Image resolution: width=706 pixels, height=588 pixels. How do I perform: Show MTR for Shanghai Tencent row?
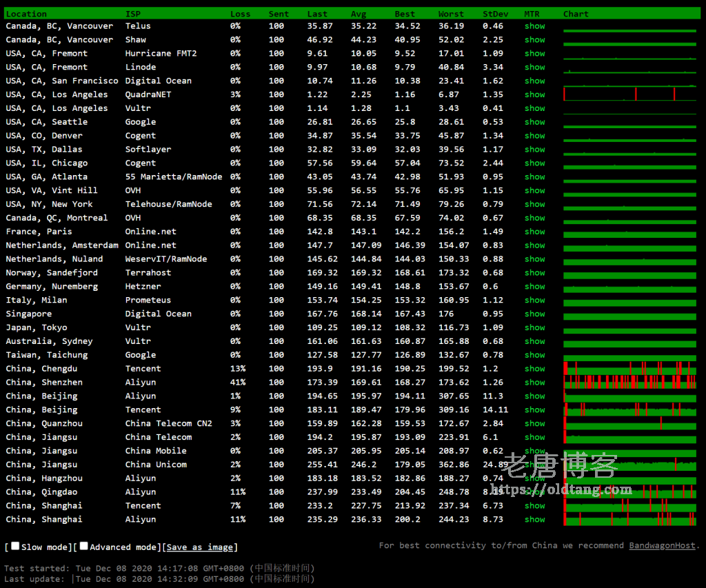coord(534,506)
